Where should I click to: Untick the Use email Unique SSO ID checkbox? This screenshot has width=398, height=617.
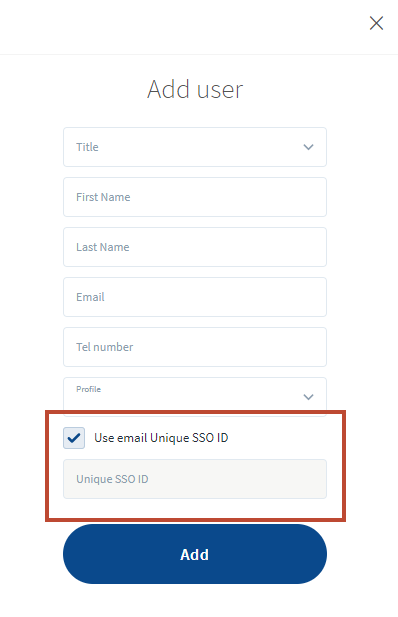click(74, 438)
